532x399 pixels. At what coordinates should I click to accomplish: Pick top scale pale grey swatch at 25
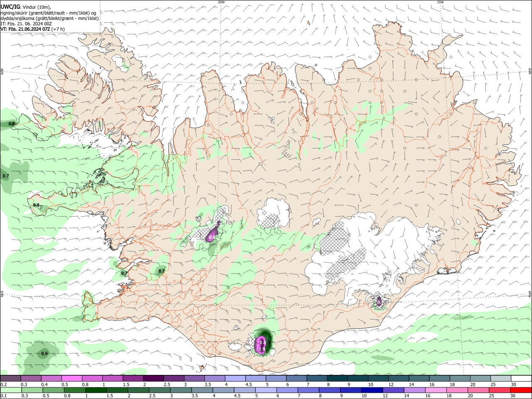click(x=501, y=378)
